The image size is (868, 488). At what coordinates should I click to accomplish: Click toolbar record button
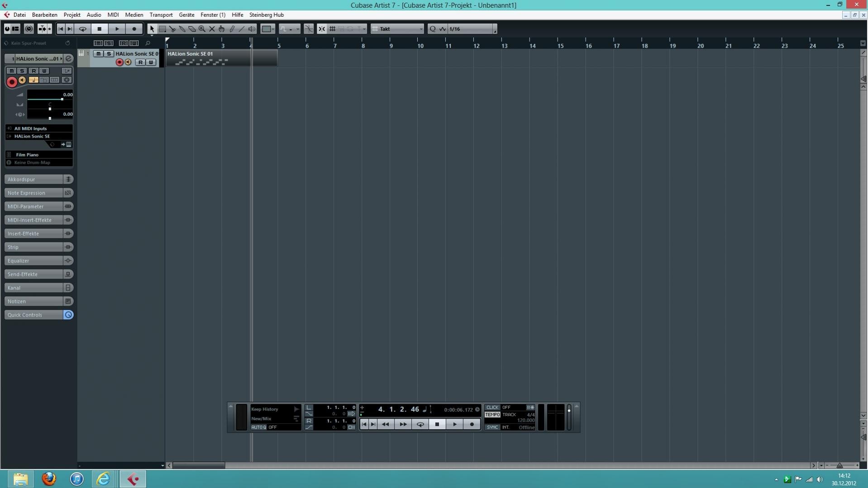(134, 29)
